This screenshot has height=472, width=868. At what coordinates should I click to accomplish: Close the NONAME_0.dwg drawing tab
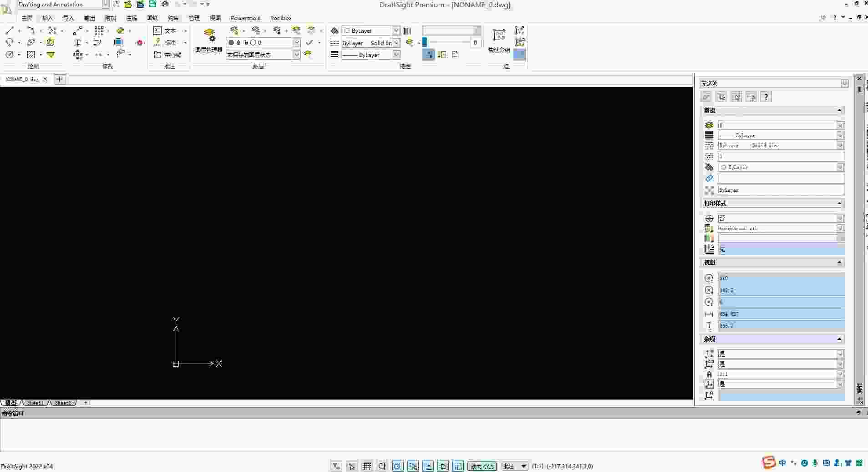pos(45,79)
